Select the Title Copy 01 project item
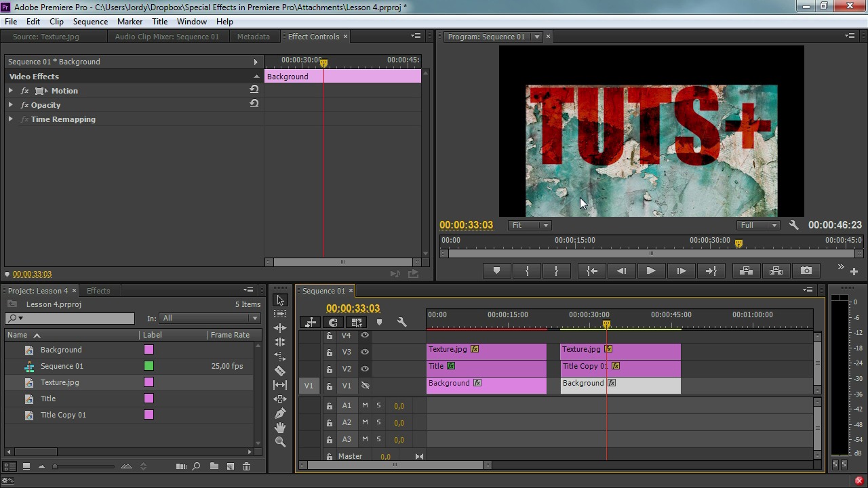The image size is (868, 488). pyautogui.click(x=63, y=415)
